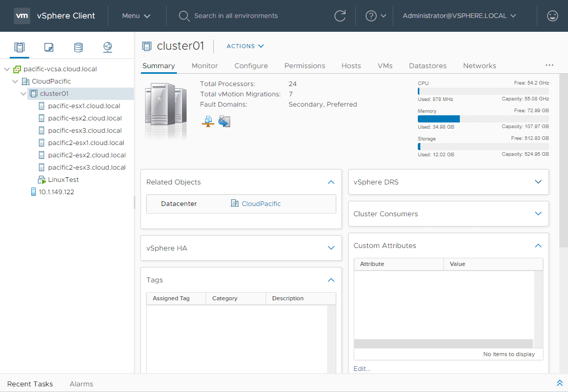Image resolution: width=568 pixels, height=392 pixels.
Task: Click Edit under Custom Attributes
Action: click(362, 368)
